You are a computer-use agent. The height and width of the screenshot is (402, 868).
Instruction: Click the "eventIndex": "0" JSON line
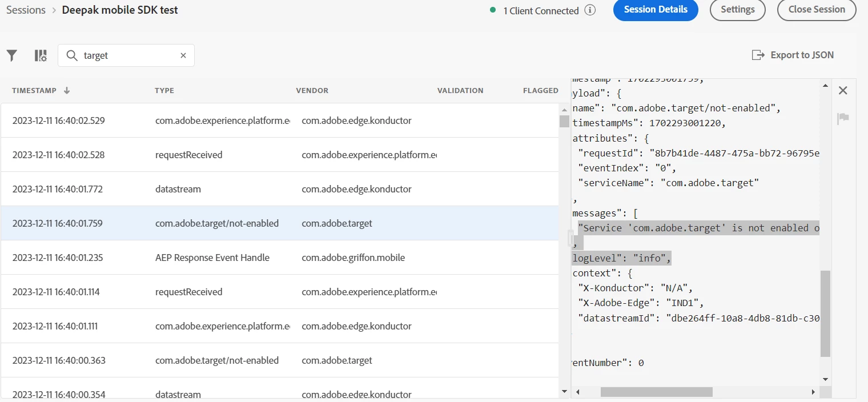[x=627, y=168]
